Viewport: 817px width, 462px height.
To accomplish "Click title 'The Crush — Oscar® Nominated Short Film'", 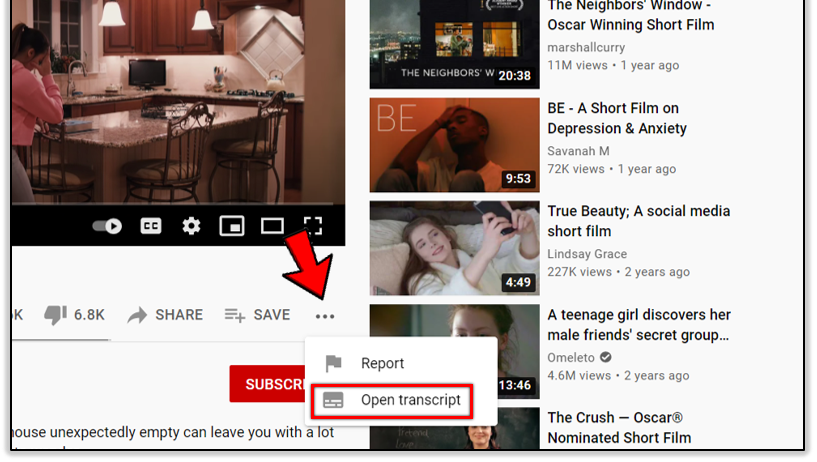I will coord(619,428).
